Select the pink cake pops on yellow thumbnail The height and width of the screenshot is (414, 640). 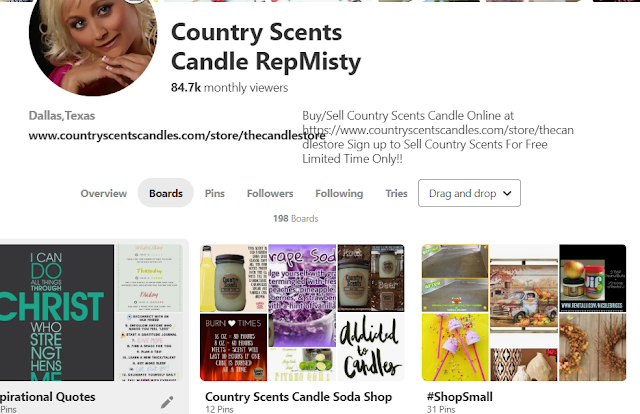455,347
